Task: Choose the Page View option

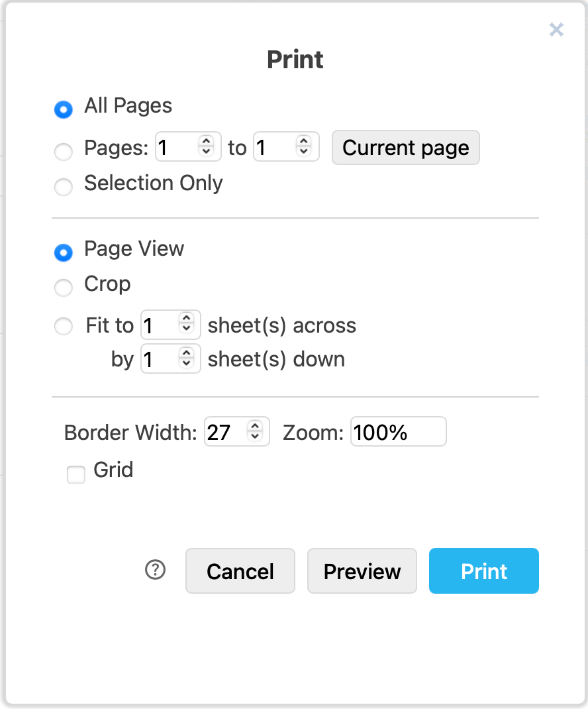Action: tap(64, 252)
